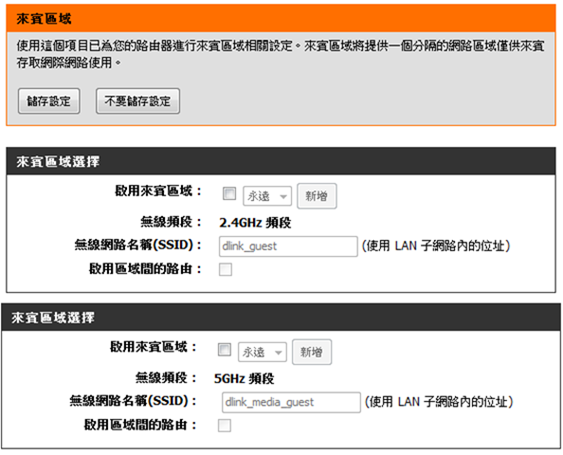Click the dlink_media_guest SSID input field
The width and height of the screenshot is (563, 455).
point(291,402)
